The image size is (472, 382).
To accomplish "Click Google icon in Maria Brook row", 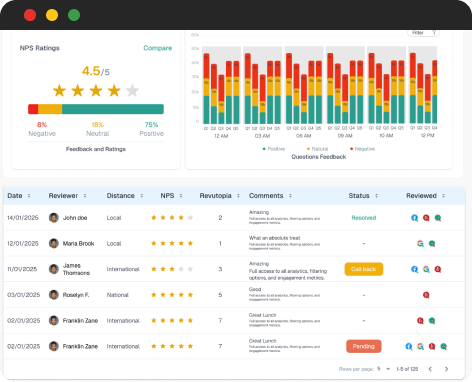I will pos(420,243).
